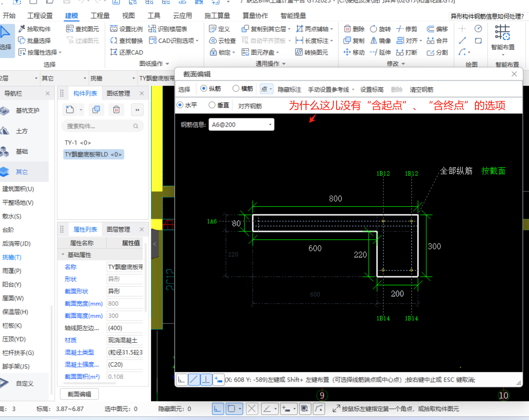Toggle diagonal line snap icon in section editor
This screenshot has height=420, width=529.
(194, 380)
